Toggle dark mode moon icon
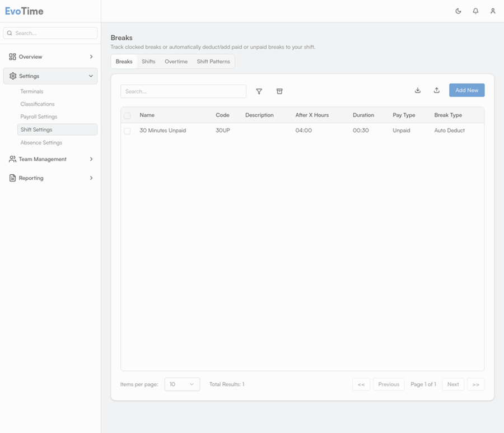Viewport: 504px width, 433px height. pos(458,11)
